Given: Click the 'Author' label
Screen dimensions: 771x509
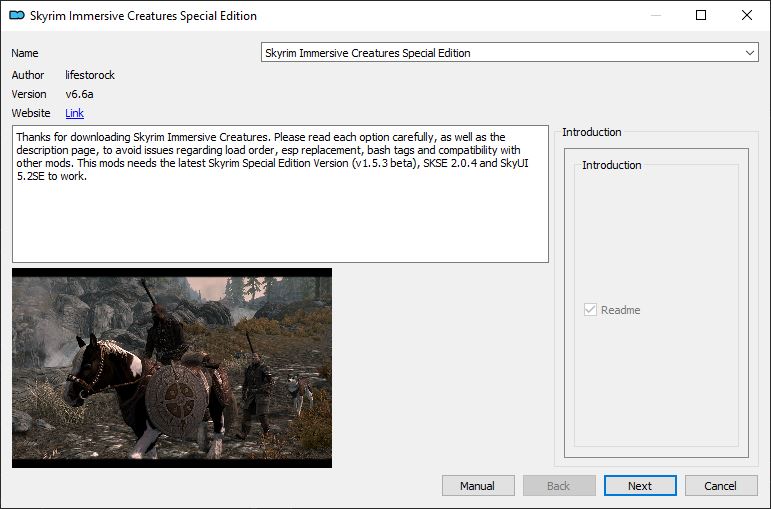Looking at the screenshot, I should pyautogui.click(x=28, y=75).
